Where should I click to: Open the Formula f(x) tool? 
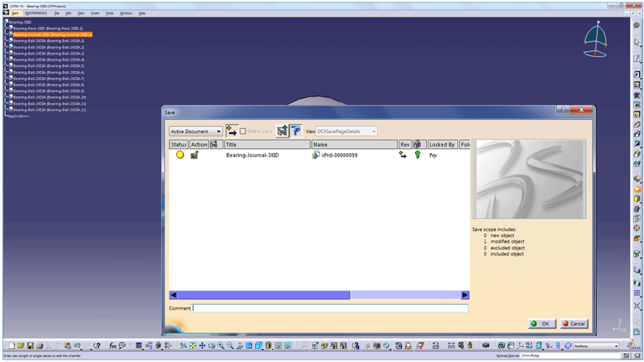click(x=113, y=346)
